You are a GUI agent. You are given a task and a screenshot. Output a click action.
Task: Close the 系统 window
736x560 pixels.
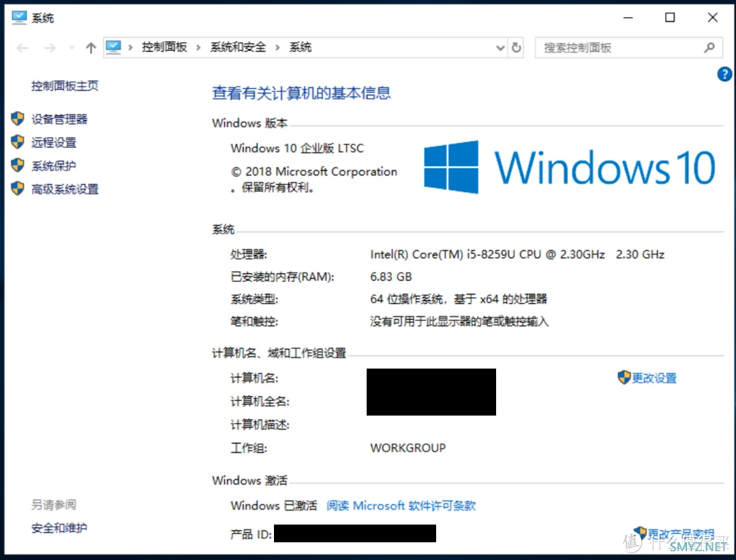[713, 18]
